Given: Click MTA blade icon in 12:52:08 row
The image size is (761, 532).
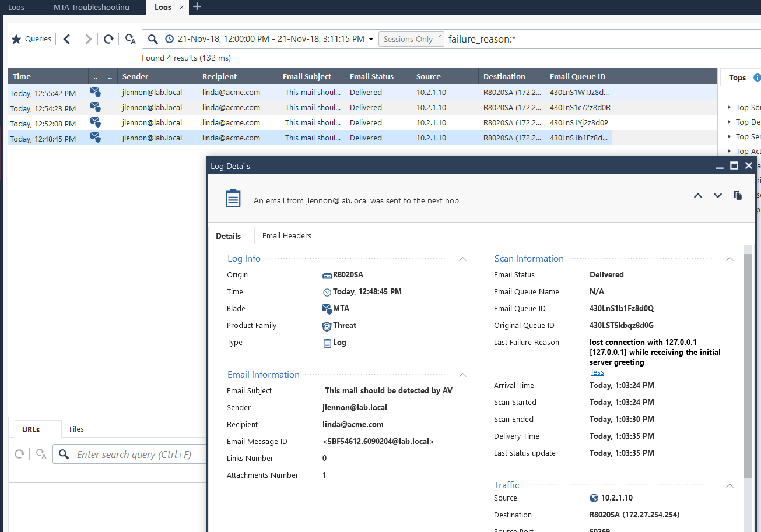Looking at the screenshot, I should 96,122.
